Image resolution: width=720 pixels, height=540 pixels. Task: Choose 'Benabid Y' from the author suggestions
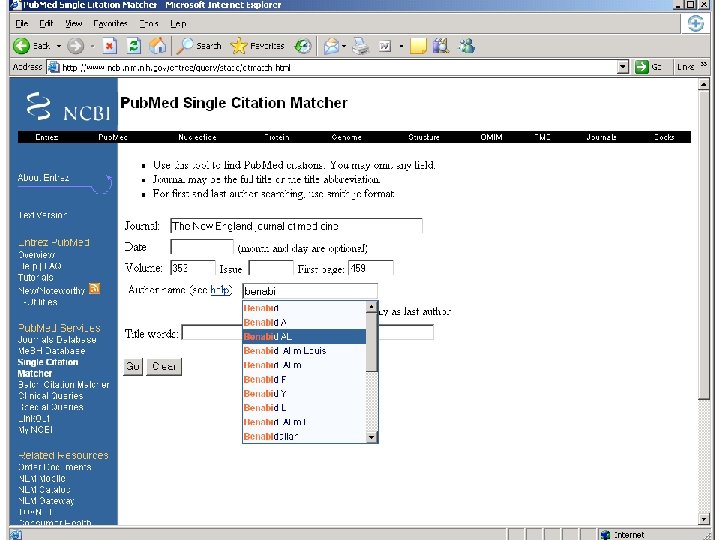(x=304, y=394)
